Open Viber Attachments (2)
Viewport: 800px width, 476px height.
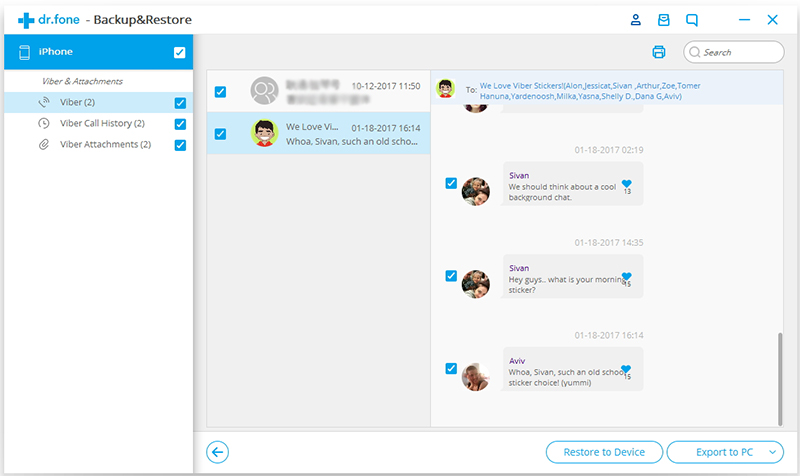click(98, 144)
